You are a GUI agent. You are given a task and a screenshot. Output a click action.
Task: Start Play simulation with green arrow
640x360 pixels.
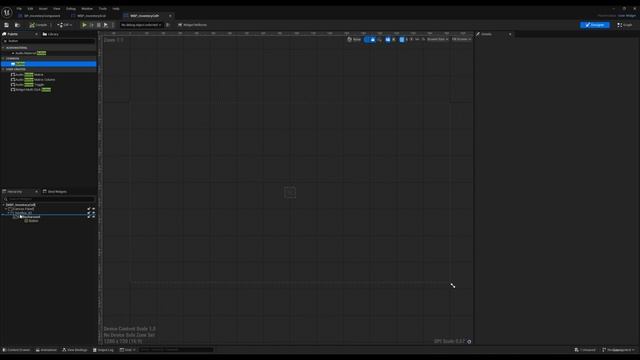[x=84, y=25]
